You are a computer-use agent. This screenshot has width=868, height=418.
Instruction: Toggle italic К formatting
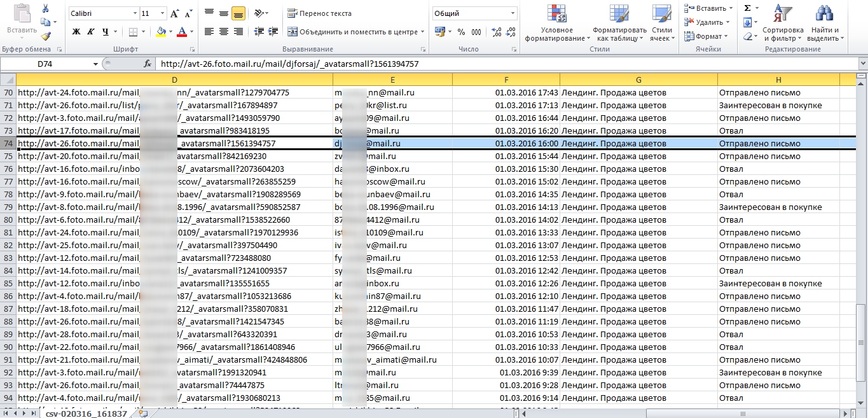click(x=91, y=32)
